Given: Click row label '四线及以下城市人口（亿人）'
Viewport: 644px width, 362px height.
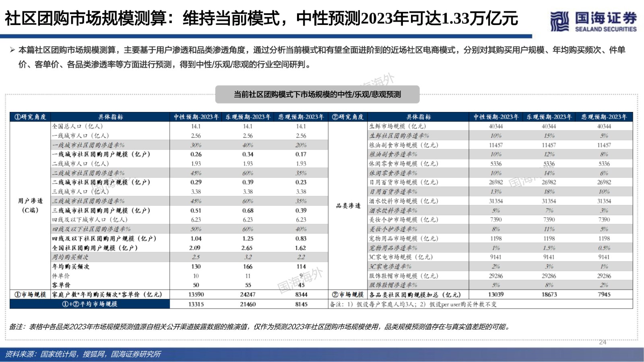Looking at the screenshot, I should pos(90,219).
